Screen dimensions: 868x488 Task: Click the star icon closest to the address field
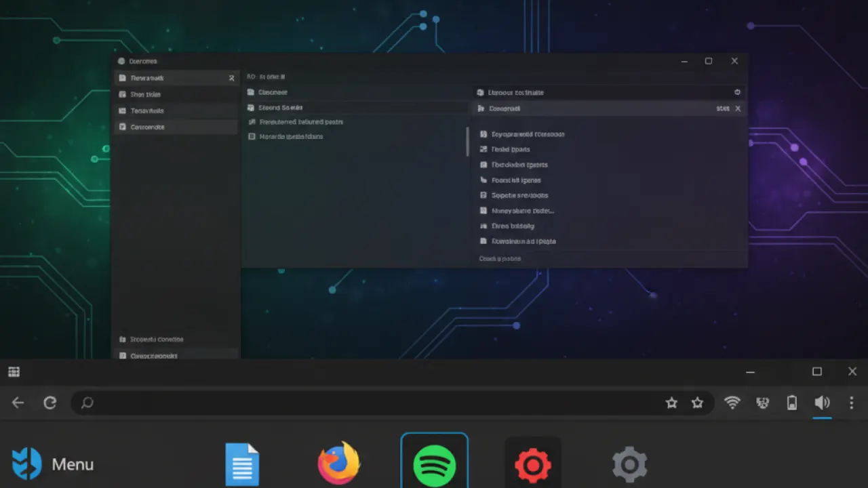tap(671, 403)
